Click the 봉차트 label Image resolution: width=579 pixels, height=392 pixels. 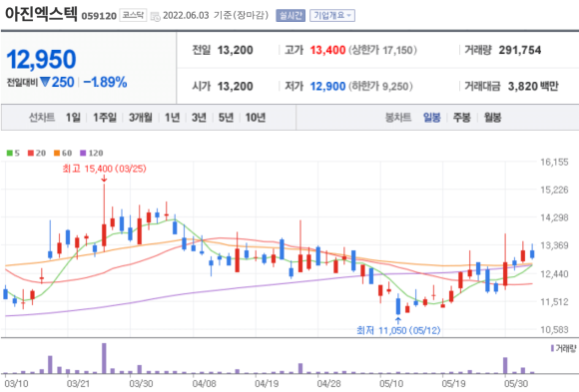(x=398, y=118)
